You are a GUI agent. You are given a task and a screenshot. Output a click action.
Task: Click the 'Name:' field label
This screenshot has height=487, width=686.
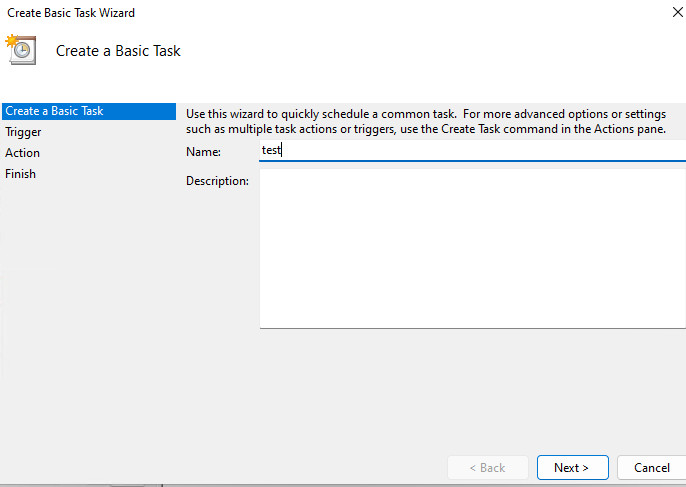point(203,151)
